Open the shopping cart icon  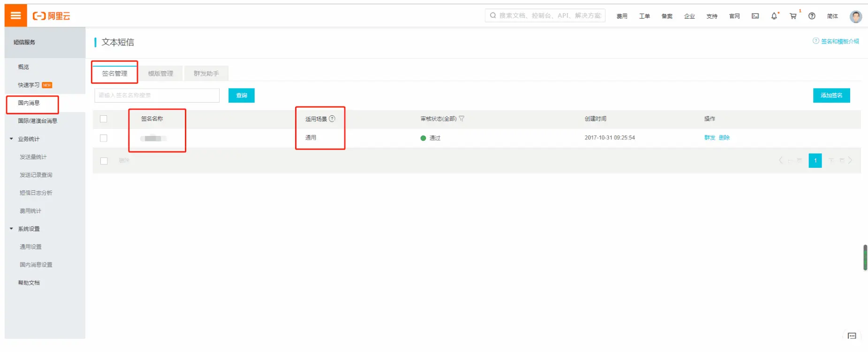tap(793, 16)
